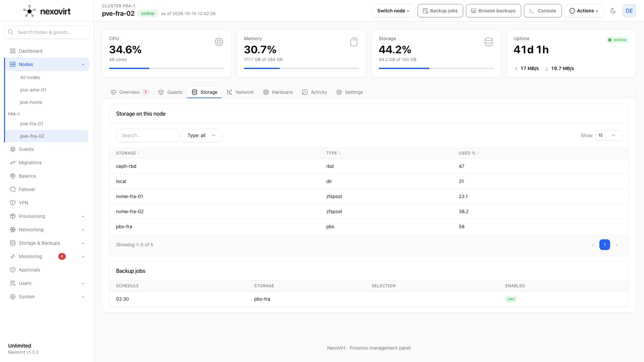Image resolution: width=644 pixels, height=362 pixels.
Task: Open the Show 15 rows dropdown
Action: pos(608,135)
